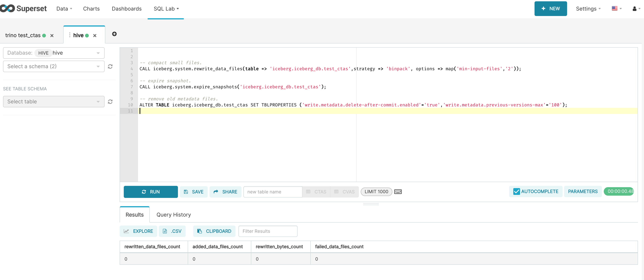Click line number 10 in the gutter
644x280 pixels.
point(130,105)
